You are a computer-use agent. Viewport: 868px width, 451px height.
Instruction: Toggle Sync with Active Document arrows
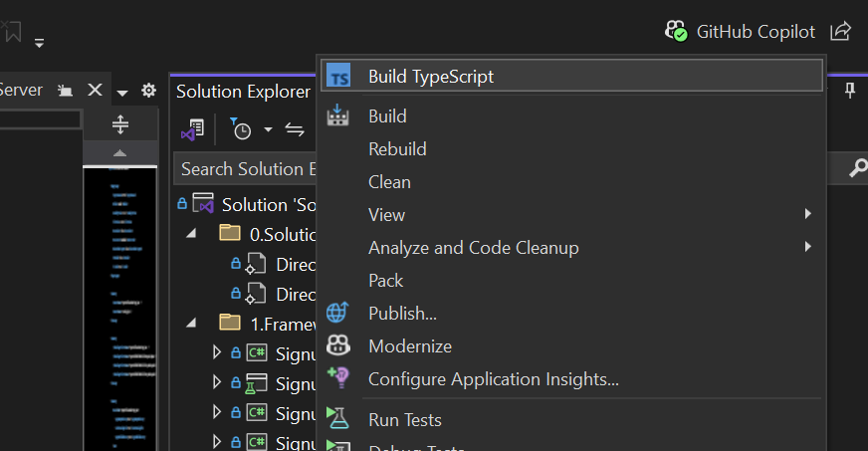click(x=295, y=129)
